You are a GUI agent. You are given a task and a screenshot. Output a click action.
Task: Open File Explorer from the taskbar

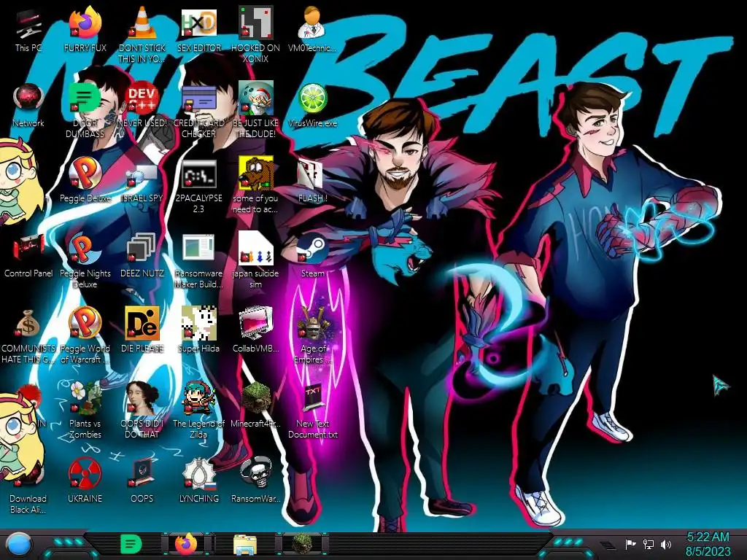[245, 545]
